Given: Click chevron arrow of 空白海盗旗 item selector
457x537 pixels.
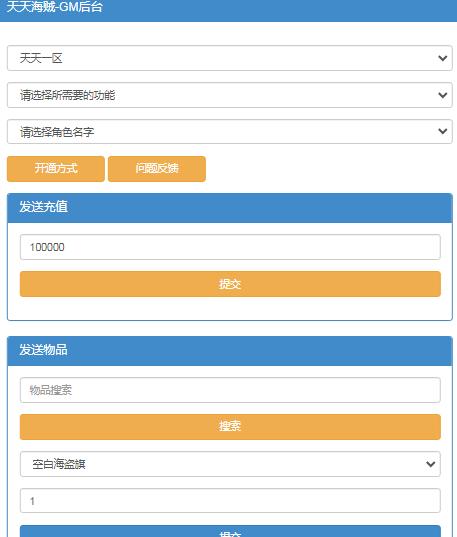Looking at the screenshot, I should [431, 464].
